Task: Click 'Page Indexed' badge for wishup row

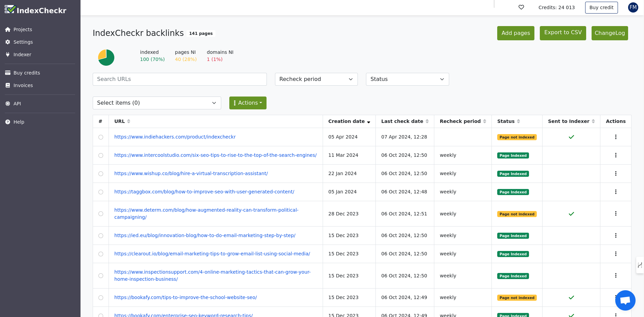Action: [x=513, y=174]
